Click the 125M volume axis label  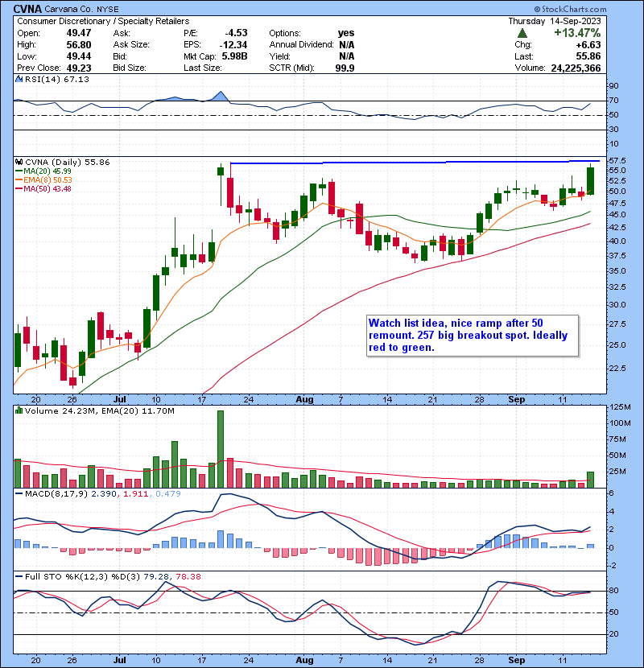[x=620, y=407]
